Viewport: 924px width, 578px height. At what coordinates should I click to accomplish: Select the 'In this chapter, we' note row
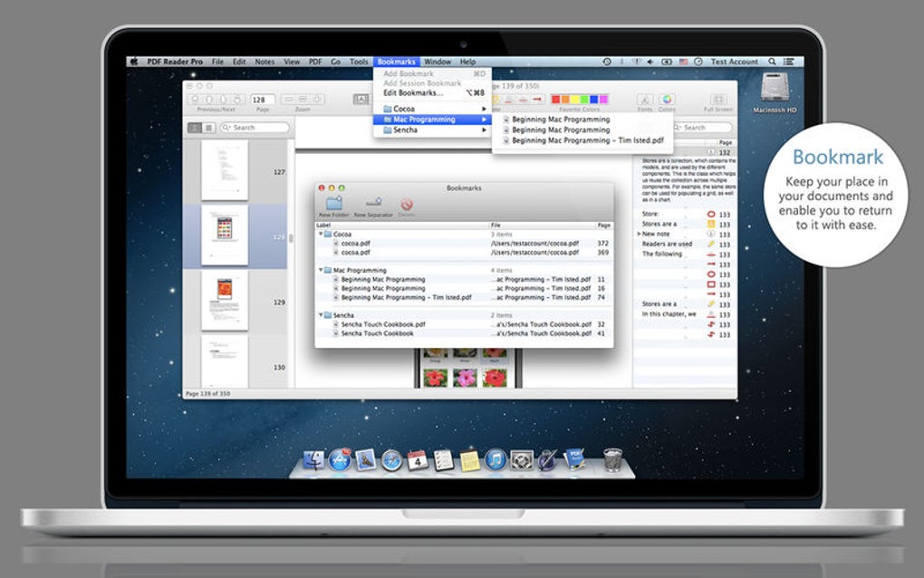tap(685, 314)
